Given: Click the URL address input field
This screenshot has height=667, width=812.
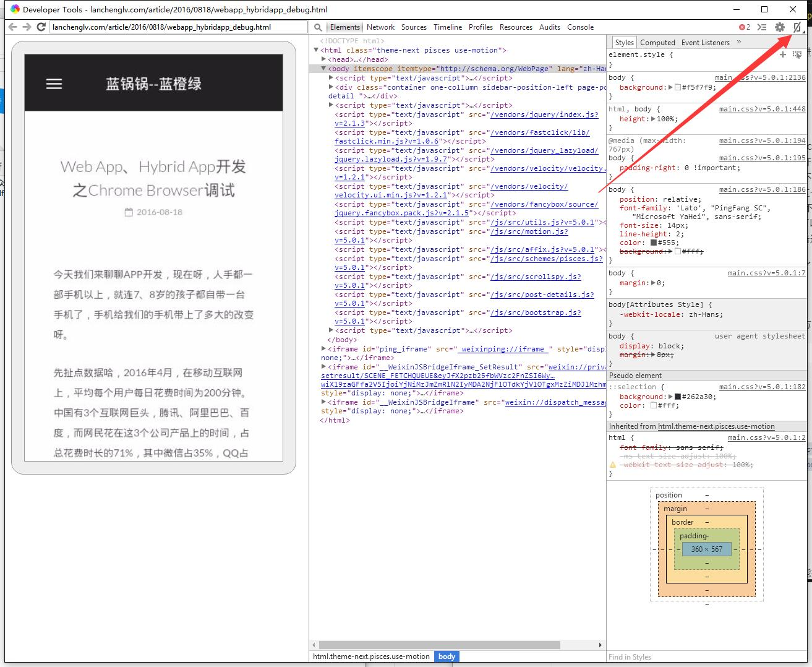Looking at the screenshot, I should pyautogui.click(x=179, y=27).
